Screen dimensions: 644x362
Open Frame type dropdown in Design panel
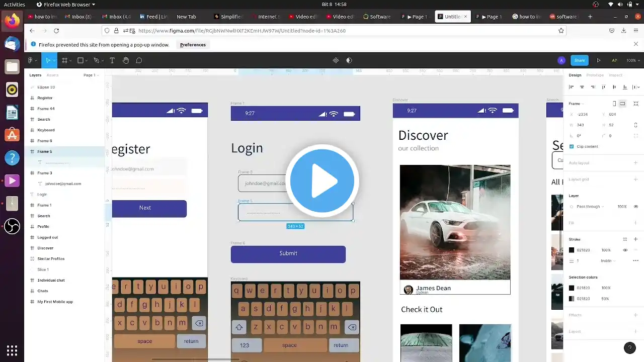576,104
